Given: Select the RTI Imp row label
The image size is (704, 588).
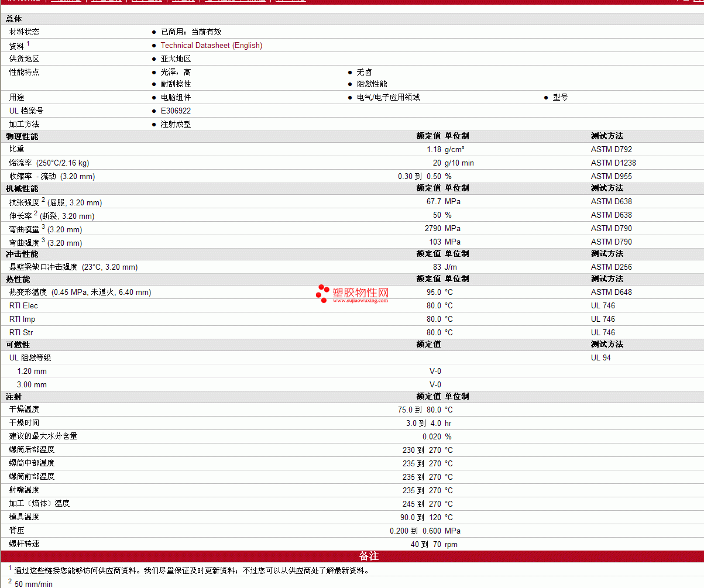Looking at the screenshot, I should click(22, 319).
